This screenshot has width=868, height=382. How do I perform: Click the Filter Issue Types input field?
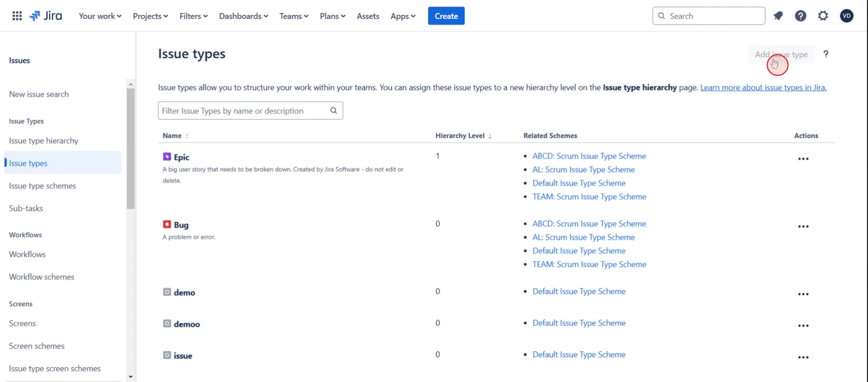(x=243, y=110)
